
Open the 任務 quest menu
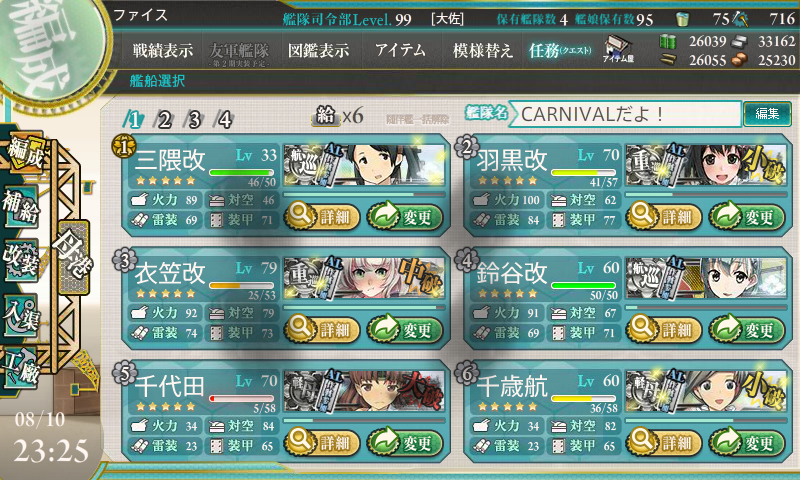[560, 50]
